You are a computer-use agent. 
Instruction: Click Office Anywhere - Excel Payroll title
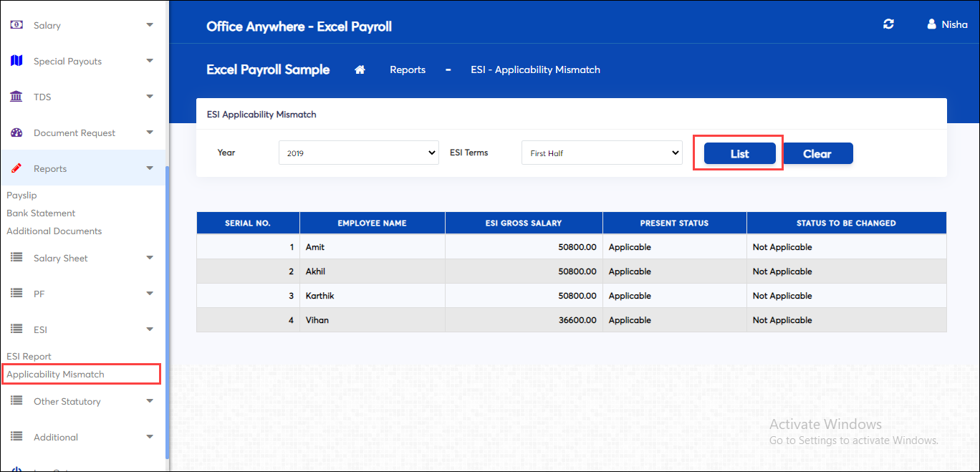(x=299, y=27)
